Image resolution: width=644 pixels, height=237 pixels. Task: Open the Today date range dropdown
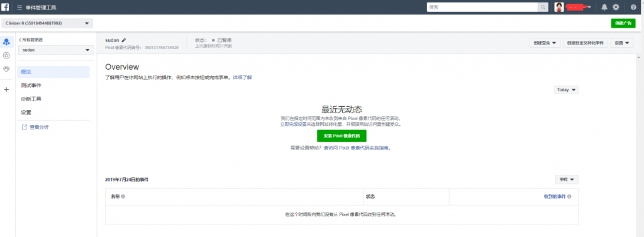click(x=566, y=90)
